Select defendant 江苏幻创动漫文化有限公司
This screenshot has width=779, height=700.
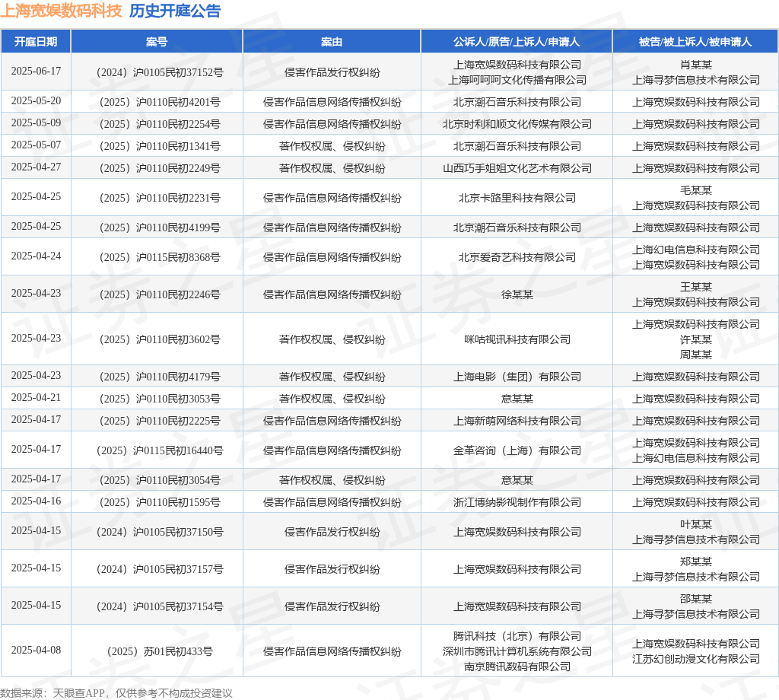696,659
